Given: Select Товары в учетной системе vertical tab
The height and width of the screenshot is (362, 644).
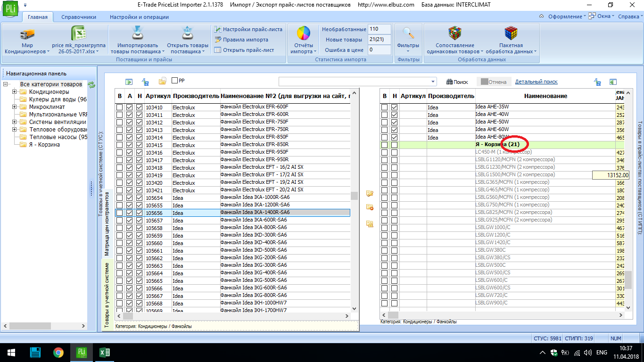Looking at the screenshot, I should pyautogui.click(x=107, y=295).
